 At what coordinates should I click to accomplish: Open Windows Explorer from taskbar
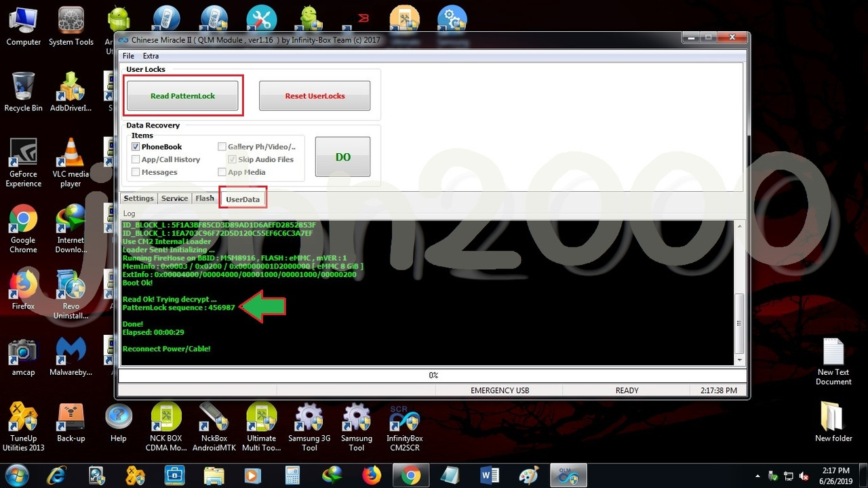[214, 476]
